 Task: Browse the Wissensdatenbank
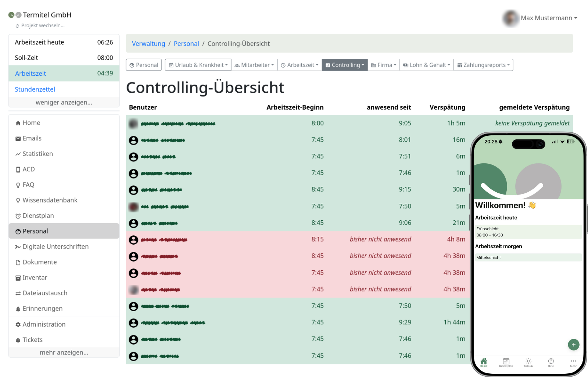tap(50, 200)
